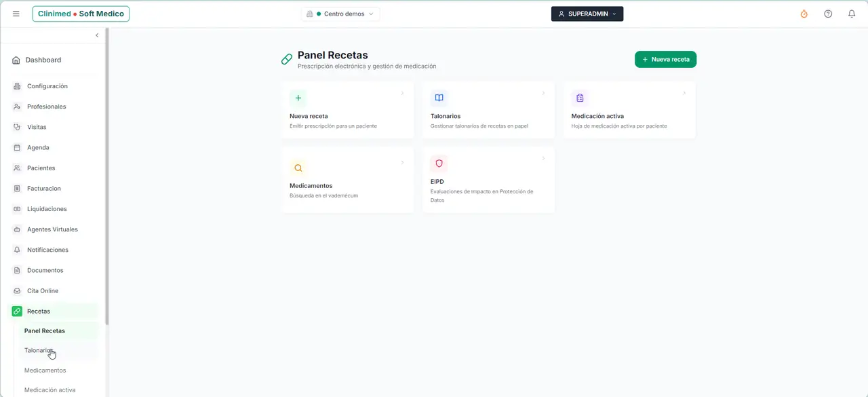Click the green Nueva receta button
Image resolution: width=868 pixels, height=397 pixels.
(665, 59)
